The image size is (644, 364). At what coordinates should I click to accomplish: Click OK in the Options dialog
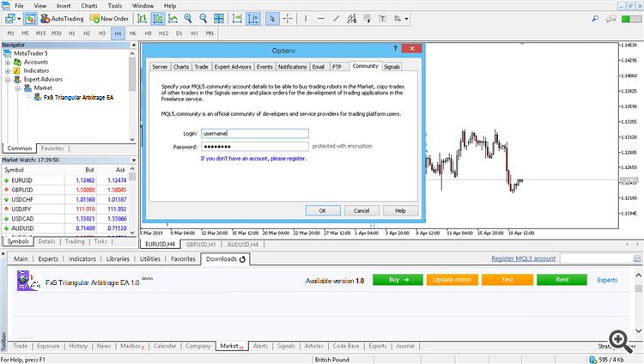coord(323,210)
